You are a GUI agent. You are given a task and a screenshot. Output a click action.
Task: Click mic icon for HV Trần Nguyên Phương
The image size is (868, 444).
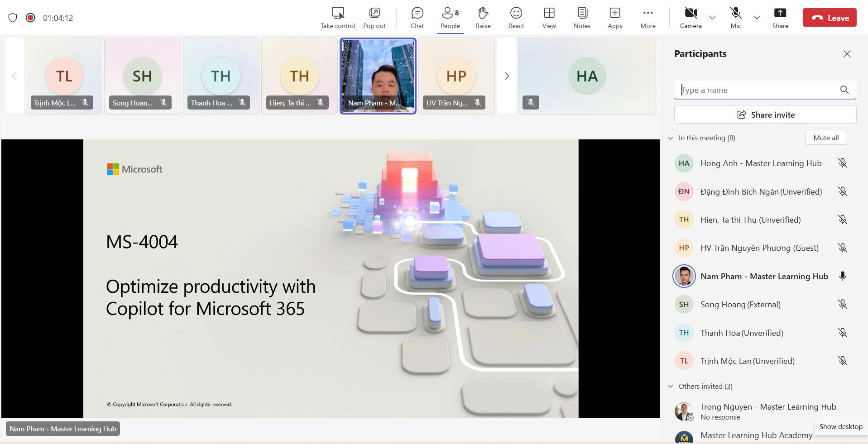[x=843, y=248]
